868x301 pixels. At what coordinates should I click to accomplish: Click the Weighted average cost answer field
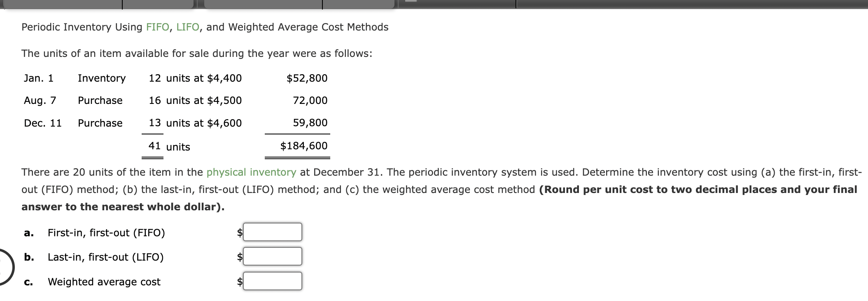click(x=273, y=282)
